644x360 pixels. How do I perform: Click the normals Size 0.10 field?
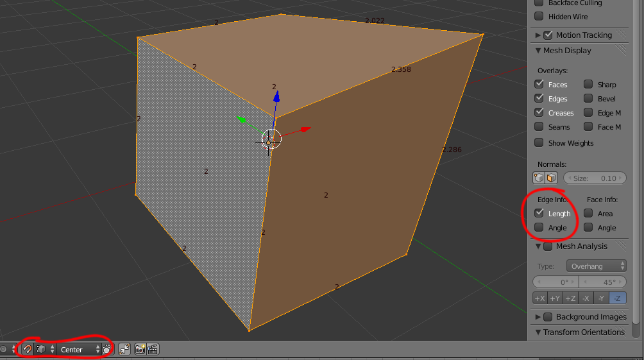click(x=595, y=178)
